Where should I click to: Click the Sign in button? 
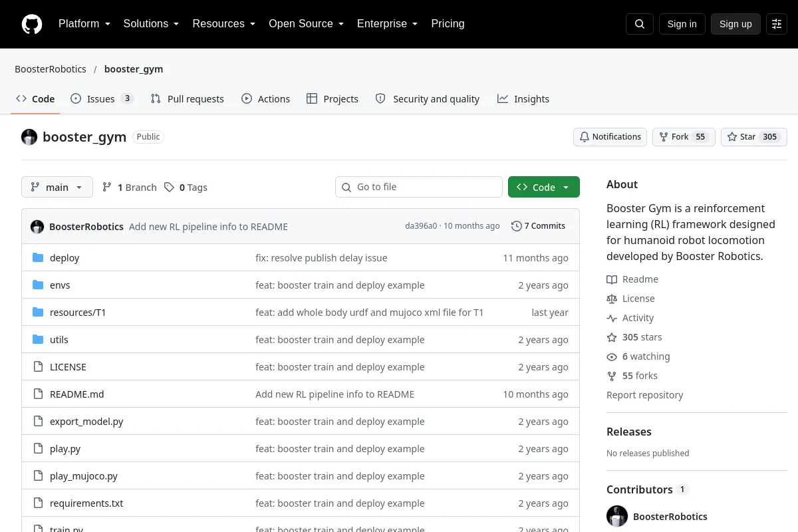coord(682,24)
